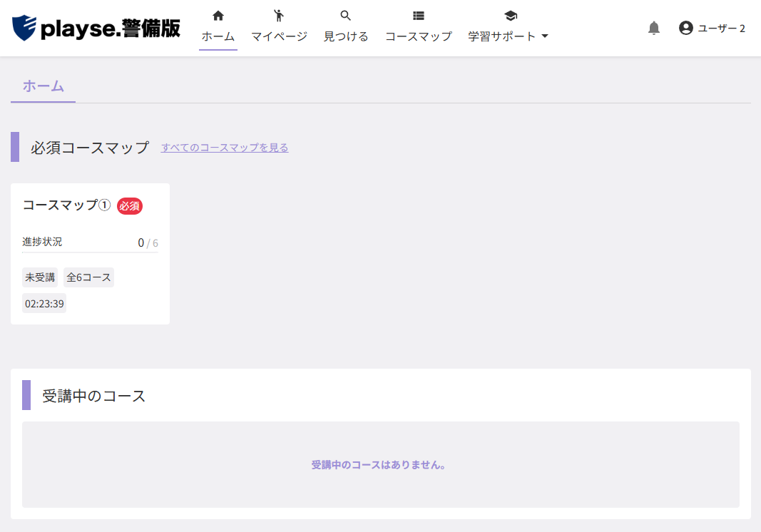
Task: Open コースマップ in navigation bar
Action: pos(419,36)
